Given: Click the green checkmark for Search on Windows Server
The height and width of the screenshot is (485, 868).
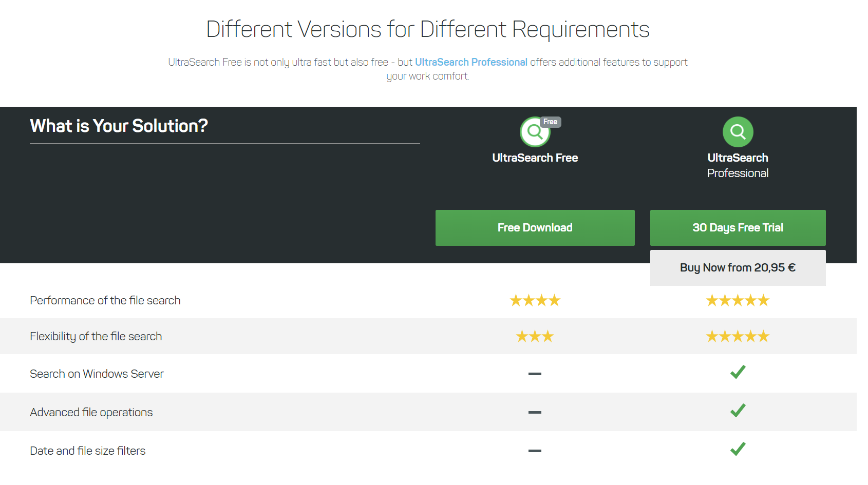Looking at the screenshot, I should tap(738, 372).
